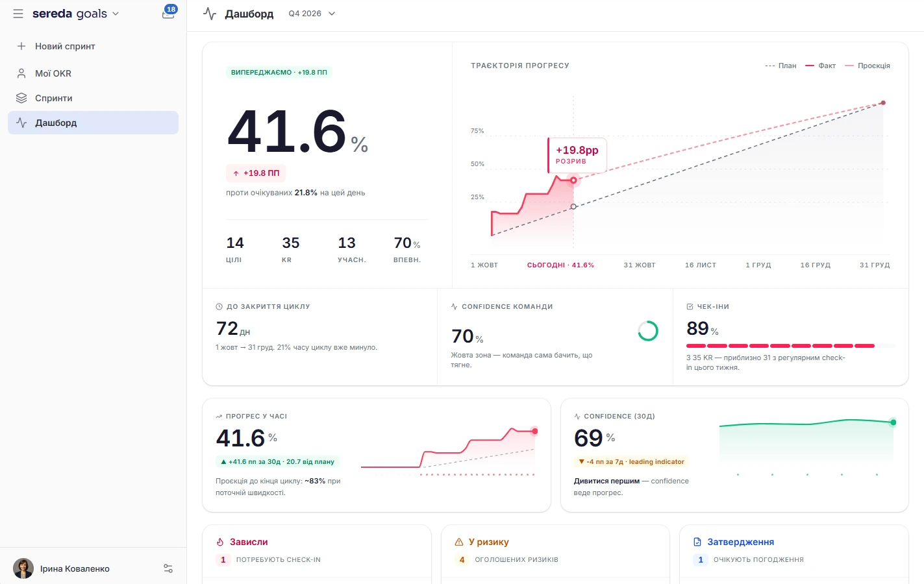Screen dimensions: 924x584
Task: Click the 72 дн cycle countdown value
Action: pos(233,328)
